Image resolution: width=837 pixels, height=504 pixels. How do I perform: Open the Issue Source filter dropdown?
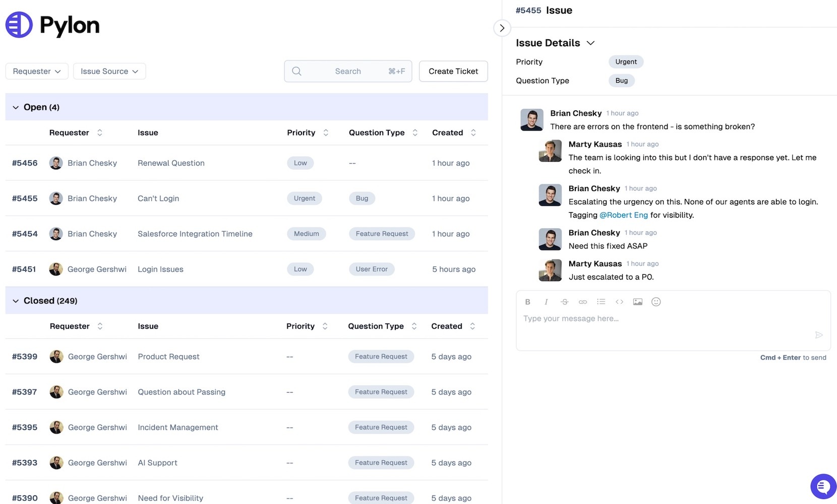click(109, 71)
